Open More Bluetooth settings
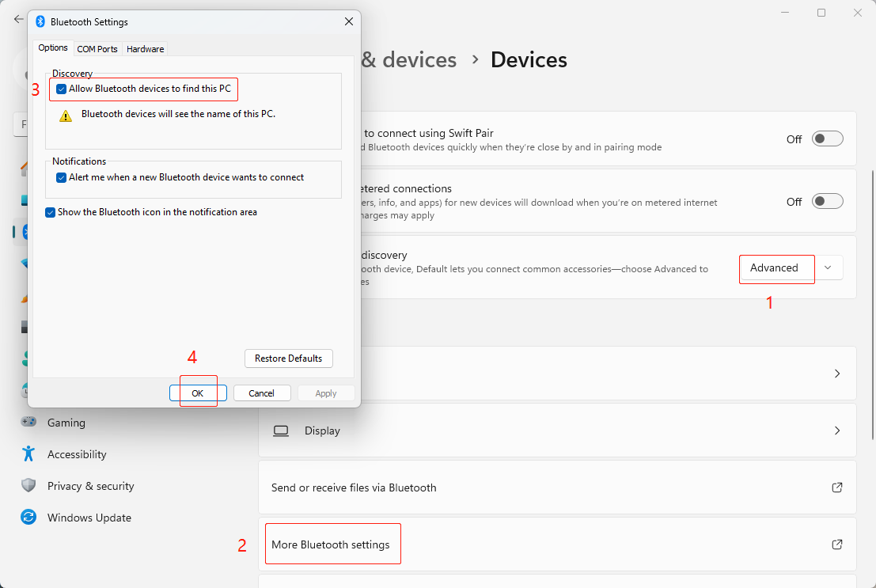 pyautogui.click(x=557, y=544)
